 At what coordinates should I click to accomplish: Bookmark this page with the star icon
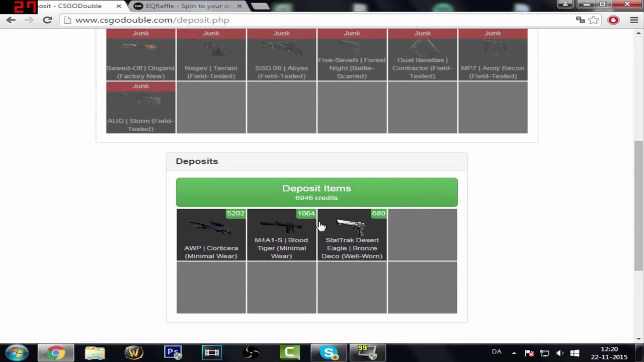(594, 20)
